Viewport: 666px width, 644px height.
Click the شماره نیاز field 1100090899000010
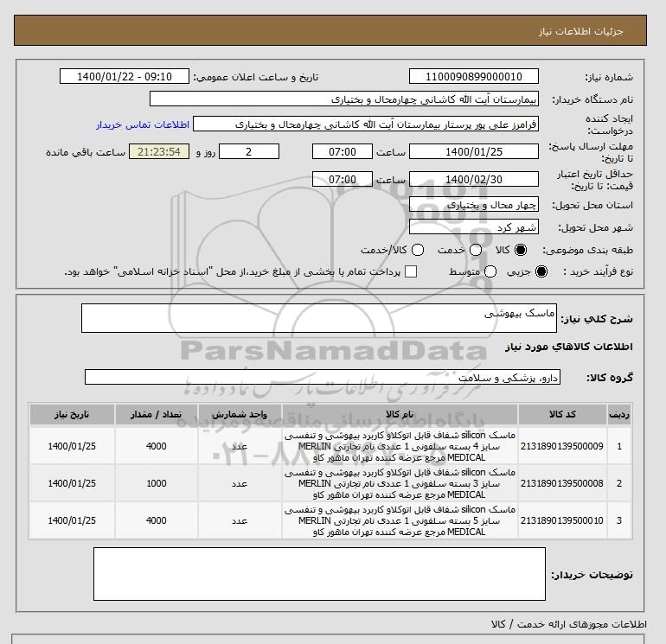pyautogui.click(x=474, y=76)
